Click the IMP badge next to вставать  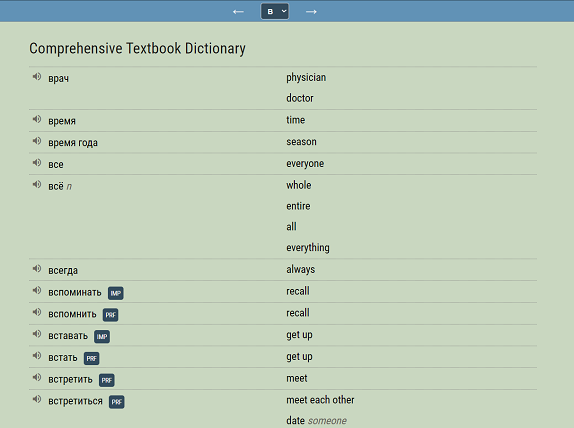(x=102, y=336)
